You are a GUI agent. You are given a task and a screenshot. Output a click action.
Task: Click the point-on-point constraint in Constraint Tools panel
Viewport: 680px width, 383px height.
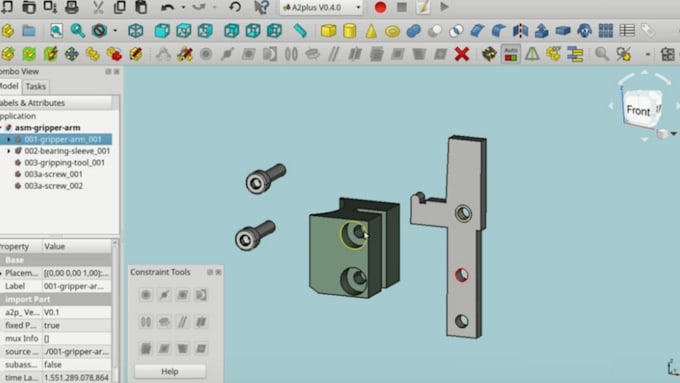[146, 295]
